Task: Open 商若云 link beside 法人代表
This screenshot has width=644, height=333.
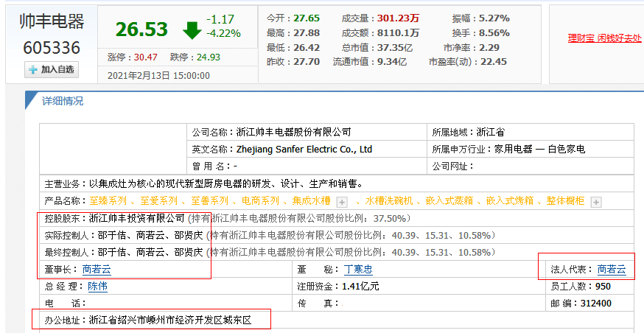Action: (x=612, y=270)
